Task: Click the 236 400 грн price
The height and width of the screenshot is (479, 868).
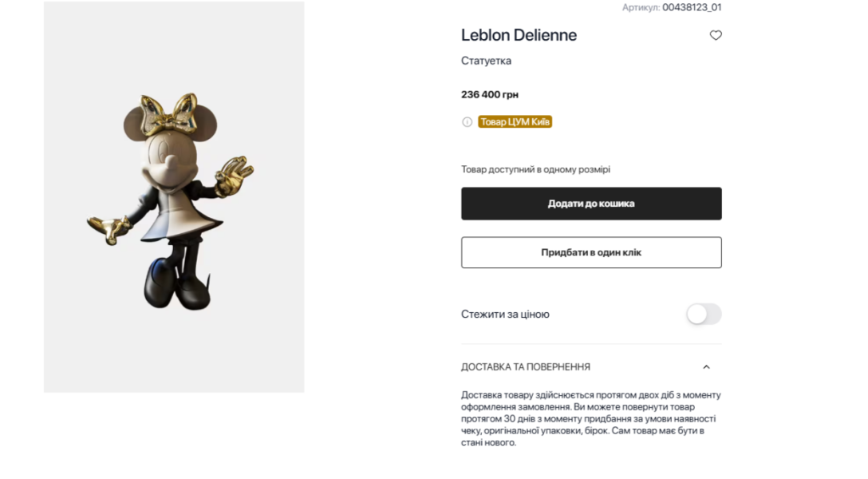Action: [490, 94]
